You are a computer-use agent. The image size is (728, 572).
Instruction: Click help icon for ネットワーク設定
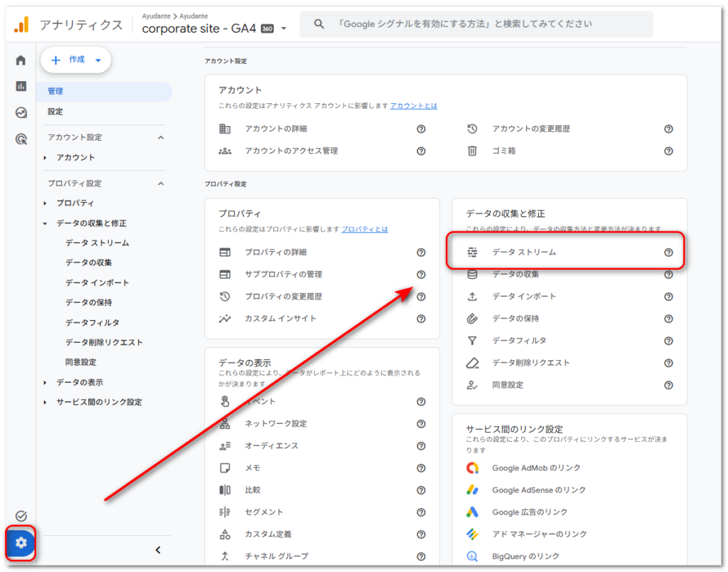click(421, 424)
